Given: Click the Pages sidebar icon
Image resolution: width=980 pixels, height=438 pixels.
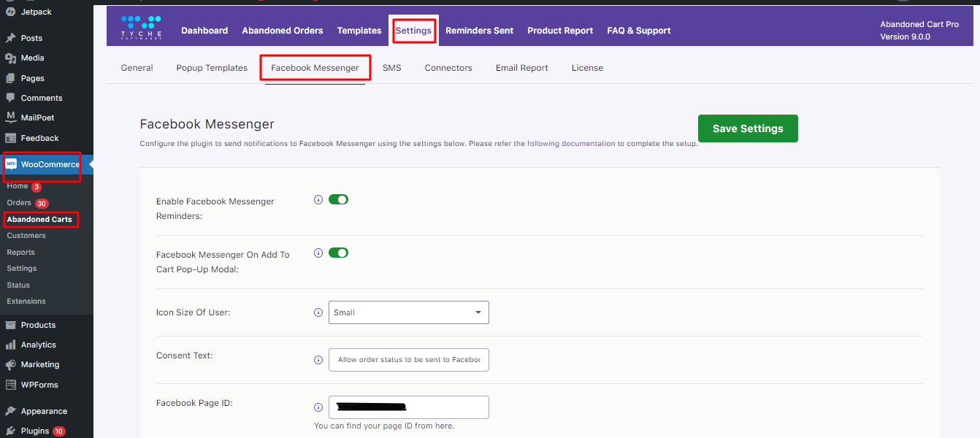Looking at the screenshot, I should point(10,78).
